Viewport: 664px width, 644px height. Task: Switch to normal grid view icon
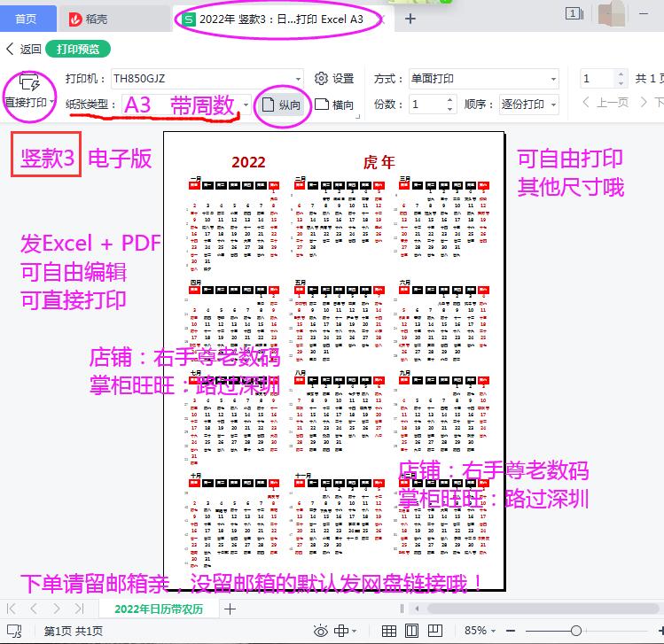click(x=389, y=631)
